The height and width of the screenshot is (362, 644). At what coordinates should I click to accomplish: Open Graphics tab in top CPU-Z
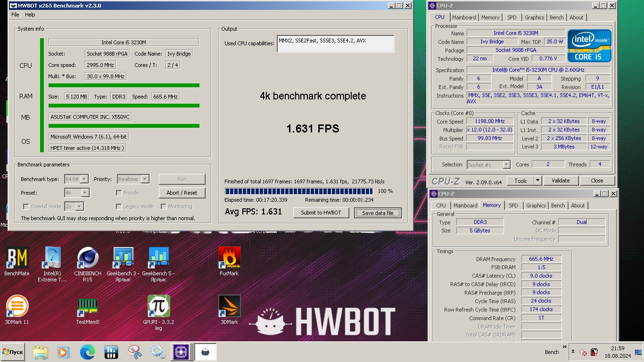[x=534, y=17]
